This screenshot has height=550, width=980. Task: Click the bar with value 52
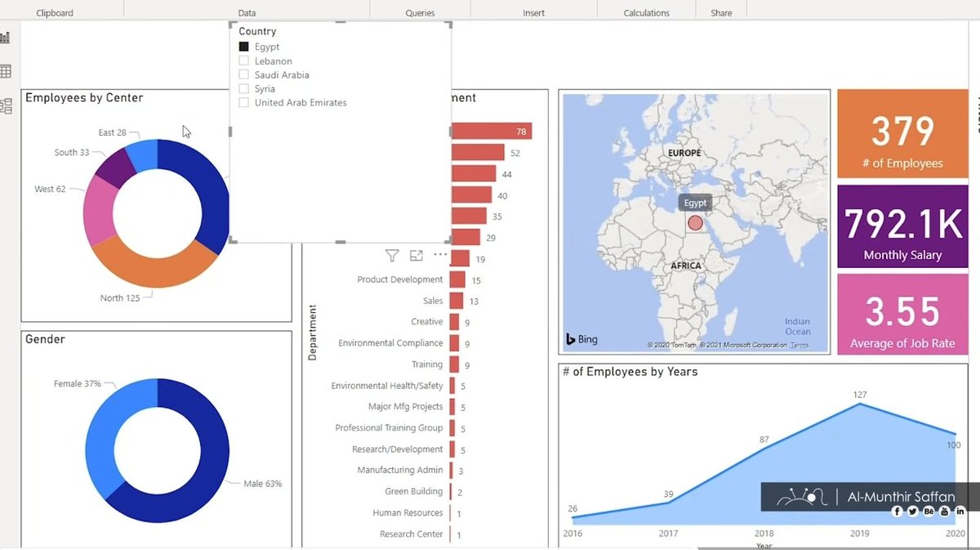[x=478, y=153]
